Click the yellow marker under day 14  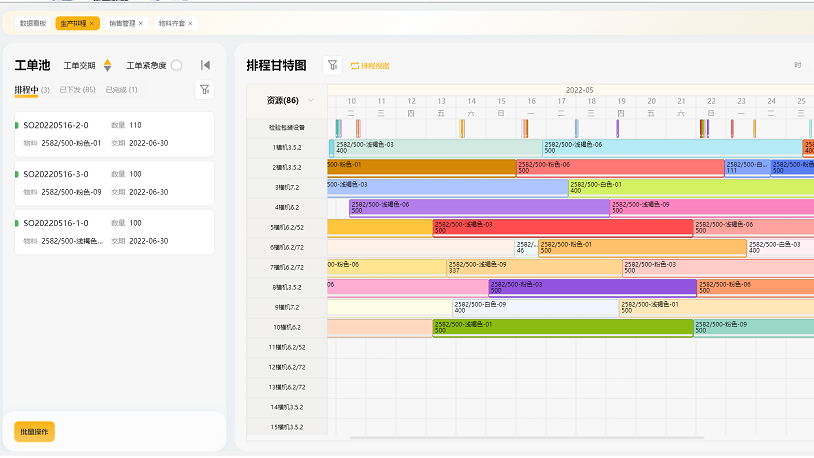tap(462, 128)
